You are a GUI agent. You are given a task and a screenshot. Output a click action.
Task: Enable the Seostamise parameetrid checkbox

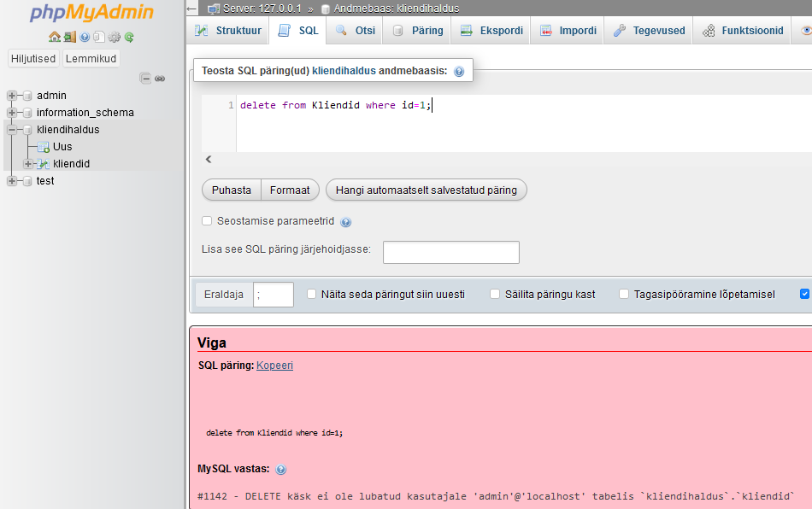[207, 221]
